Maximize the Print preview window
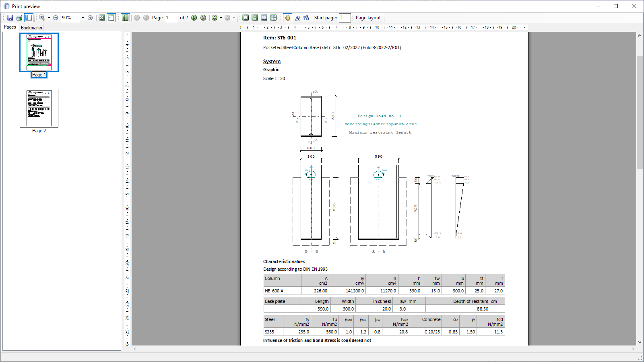This screenshot has width=644, height=362. coord(616,6)
